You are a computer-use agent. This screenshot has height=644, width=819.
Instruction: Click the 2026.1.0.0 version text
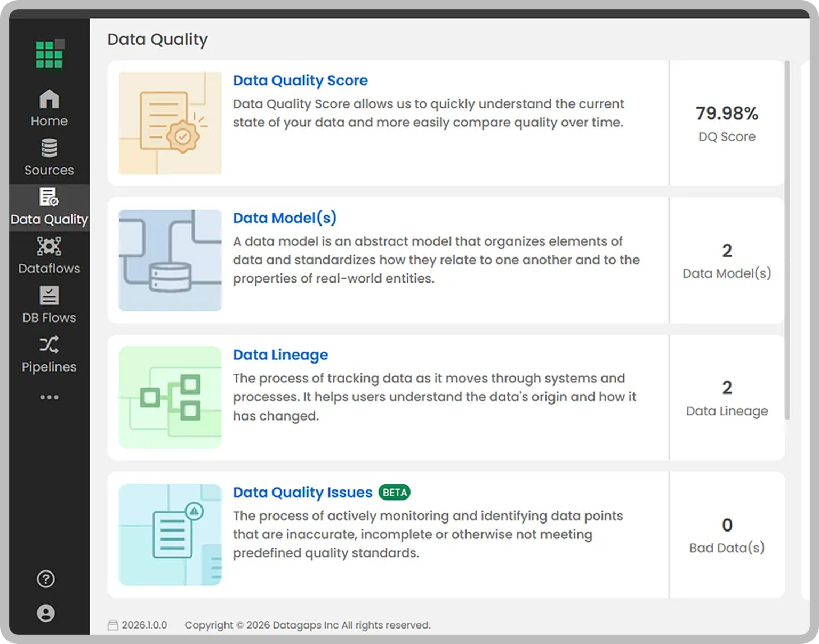tap(144, 625)
